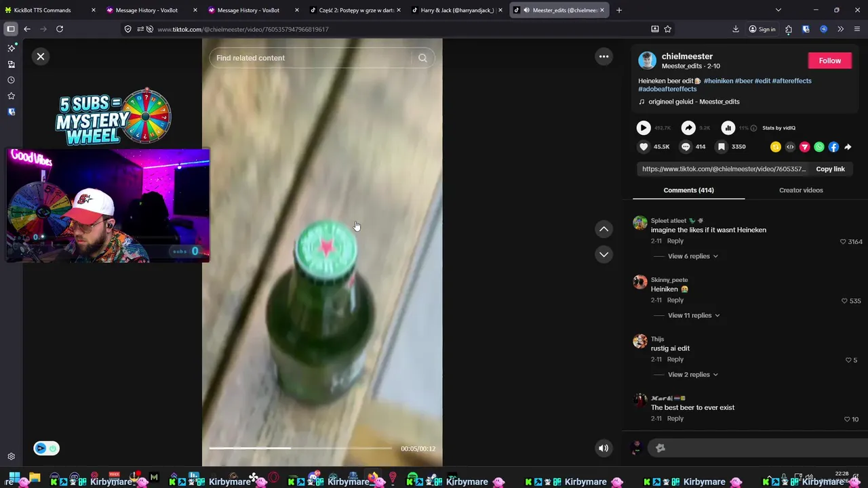Like Thijs' comment with 5 likes
The width and height of the screenshot is (868, 488).
848,360
